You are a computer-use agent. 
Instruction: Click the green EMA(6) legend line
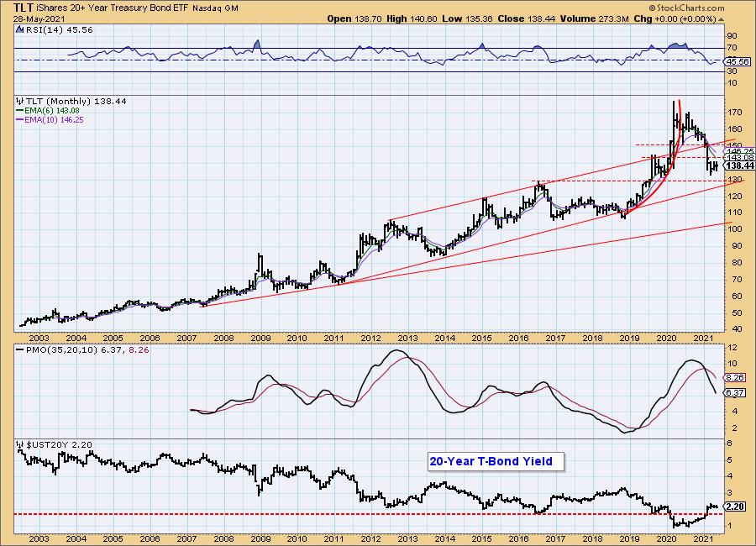[20, 110]
